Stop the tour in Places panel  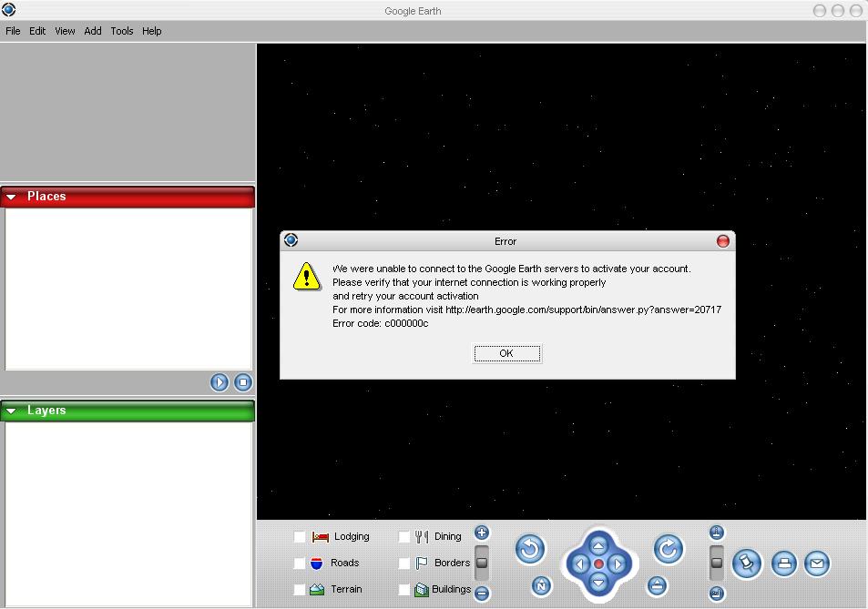(x=243, y=382)
